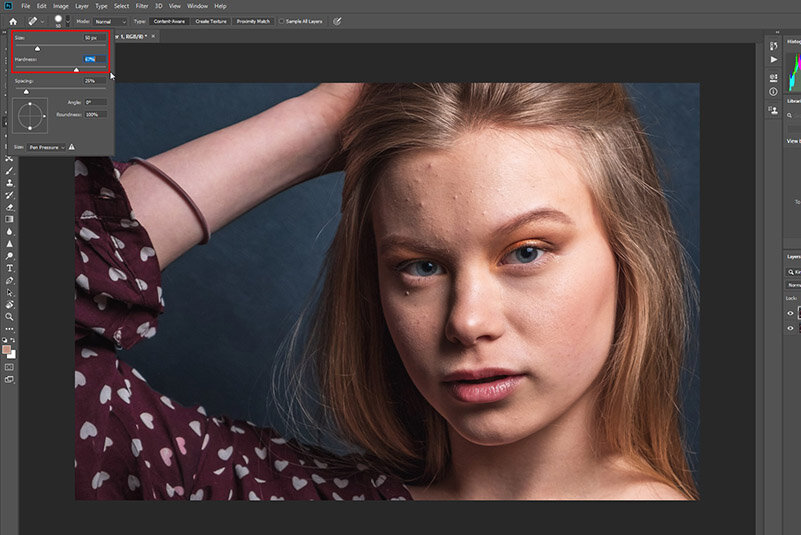Select the Pen tool
This screenshot has height=535, width=801.
(x=9, y=281)
